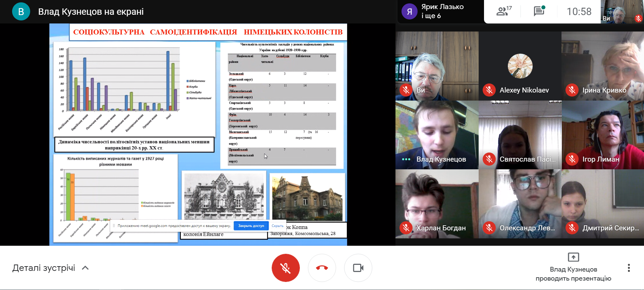Viewport: 644px width, 290px height.
Task: Click 'Ярик Лазько і ще 6' label
Action: coord(442,11)
